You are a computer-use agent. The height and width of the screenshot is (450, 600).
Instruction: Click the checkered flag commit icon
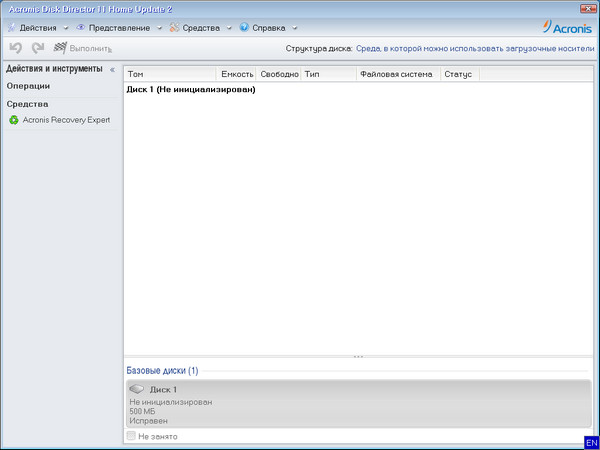click(60, 48)
